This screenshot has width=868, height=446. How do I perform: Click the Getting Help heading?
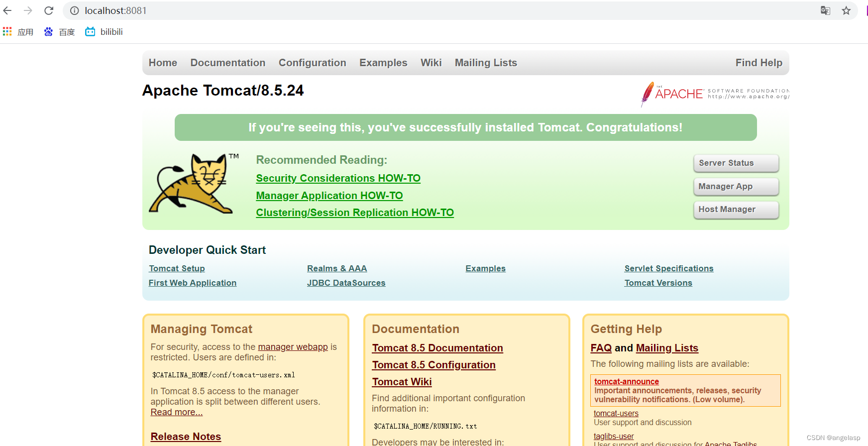tap(626, 329)
